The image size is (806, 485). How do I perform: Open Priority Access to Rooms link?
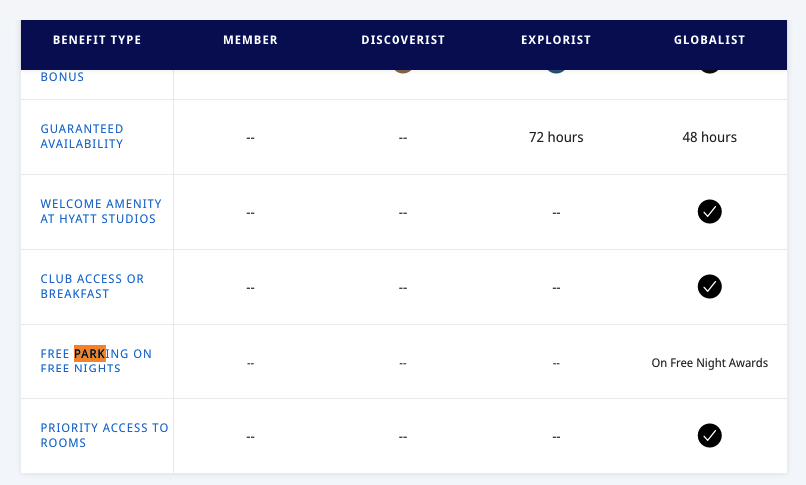click(x=104, y=435)
